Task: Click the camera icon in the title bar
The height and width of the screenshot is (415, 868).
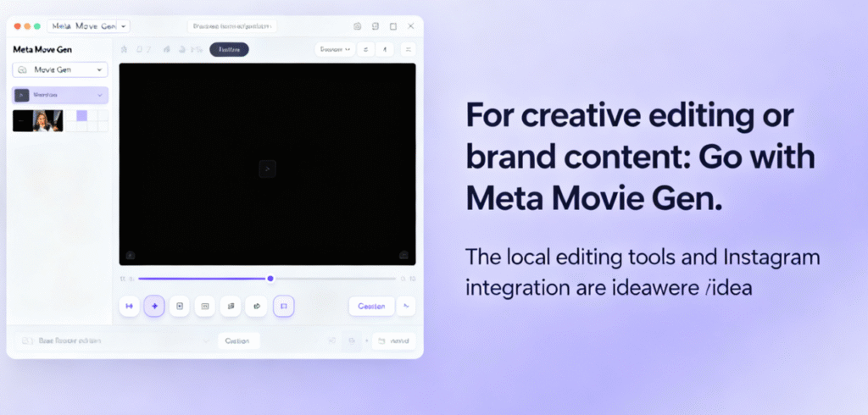Action: point(358,26)
